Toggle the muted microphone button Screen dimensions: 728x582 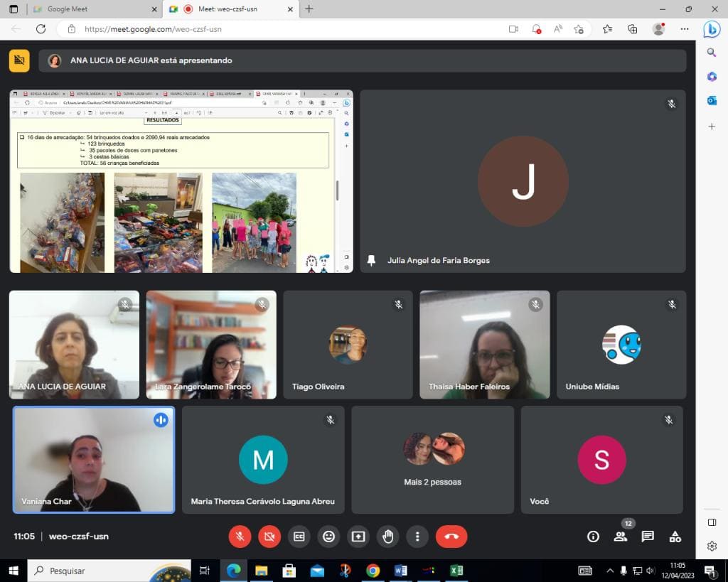click(240, 537)
